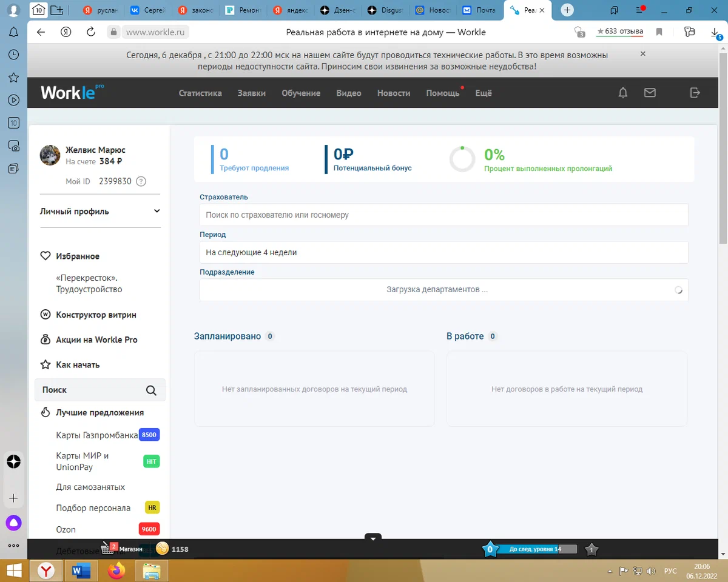
Task: Click the 633 отзыва reviews button
Action: (619, 32)
